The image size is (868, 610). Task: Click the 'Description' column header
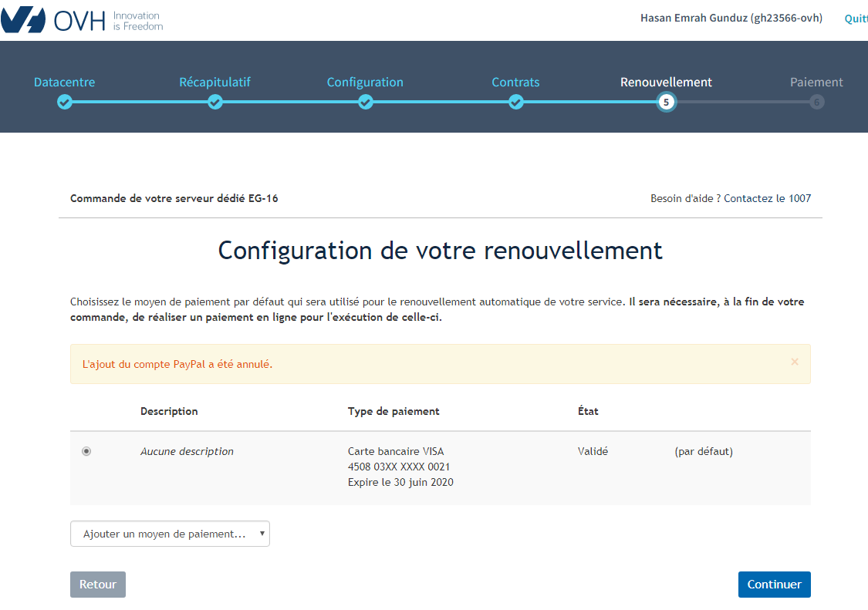click(x=169, y=411)
